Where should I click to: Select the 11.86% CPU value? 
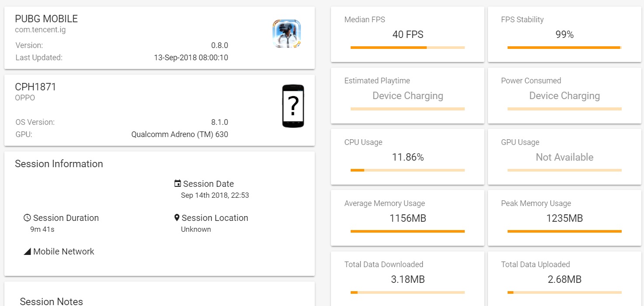tap(408, 157)
